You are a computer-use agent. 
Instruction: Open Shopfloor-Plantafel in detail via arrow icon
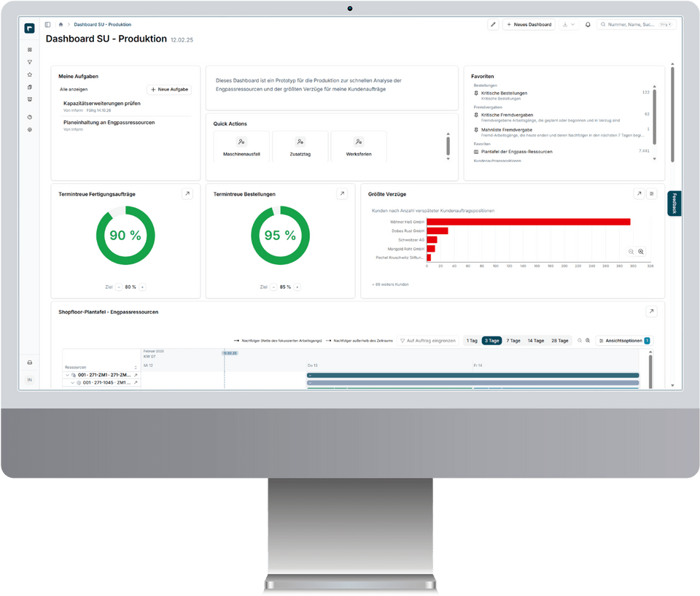(x=651, y=311)
